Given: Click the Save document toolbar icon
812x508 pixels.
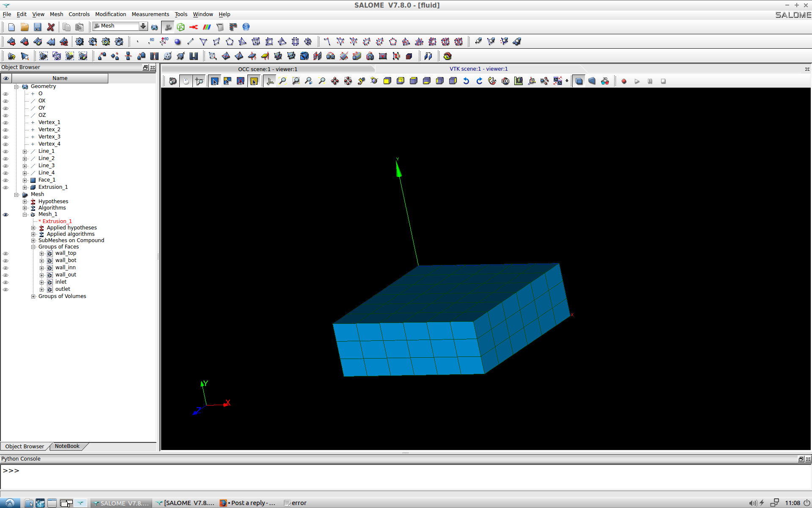Looking at the screenshot, I should click(x=38, y=27).
